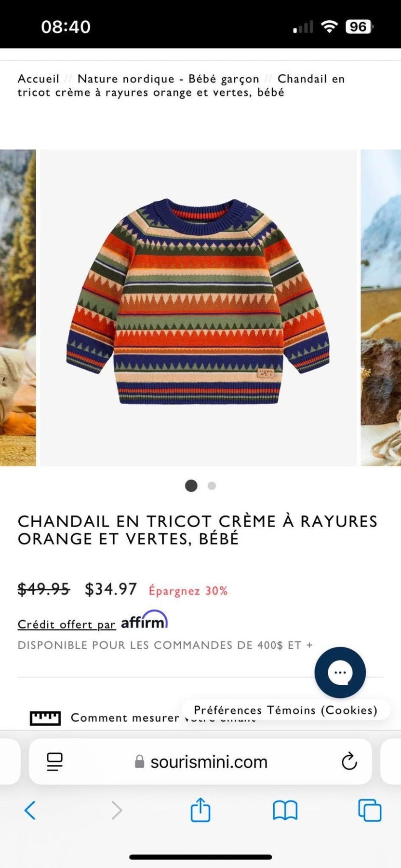
Task: Open the Safari share sheet icon
Action: pyautogui.click(x=200, y=809)
